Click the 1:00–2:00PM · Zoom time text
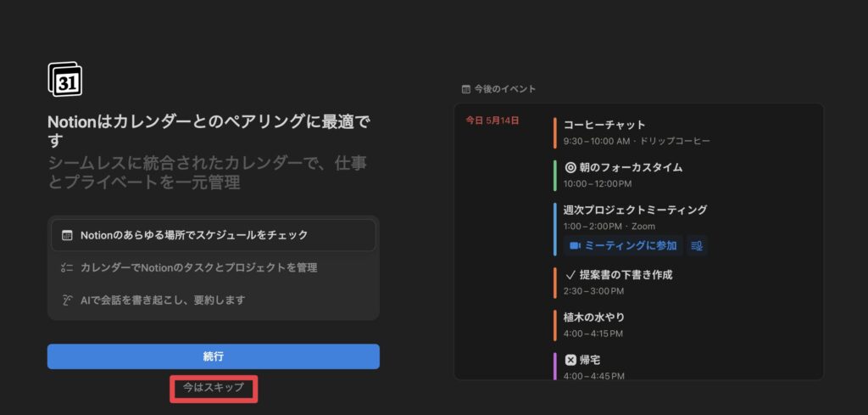The image size is (868, 415). [609, 226]
